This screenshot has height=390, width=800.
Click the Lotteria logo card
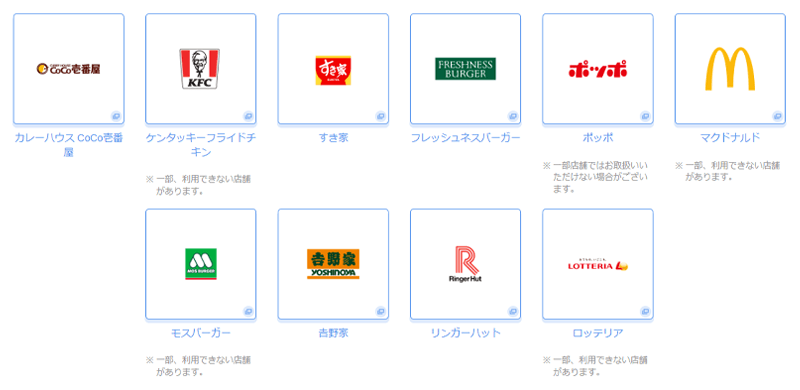(x=597, y=264)
